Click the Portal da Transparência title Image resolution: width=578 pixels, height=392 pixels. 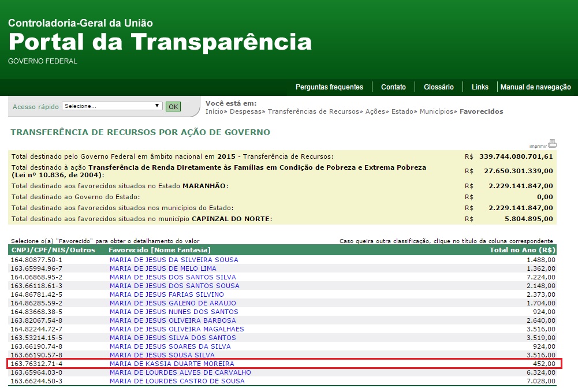click(160, 42)
